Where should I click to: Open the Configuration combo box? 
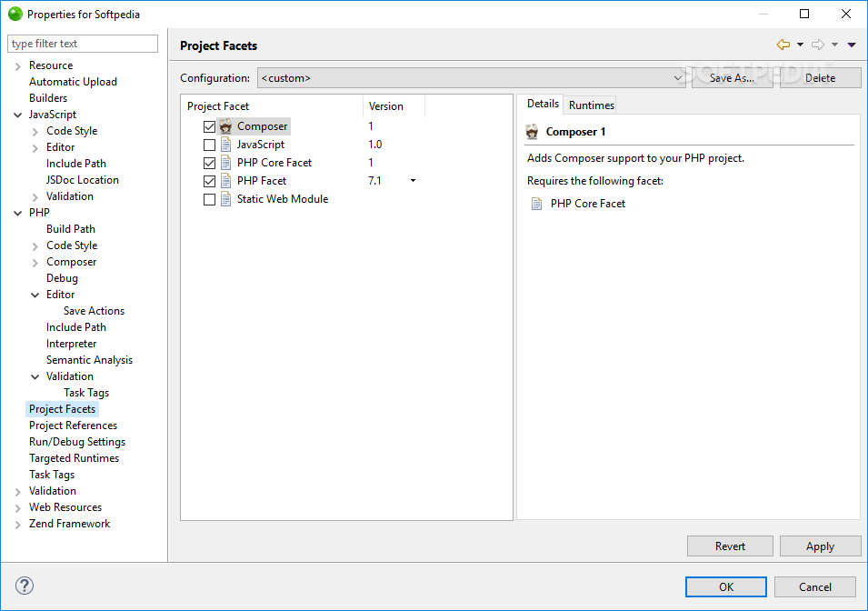tap(472, 78)
